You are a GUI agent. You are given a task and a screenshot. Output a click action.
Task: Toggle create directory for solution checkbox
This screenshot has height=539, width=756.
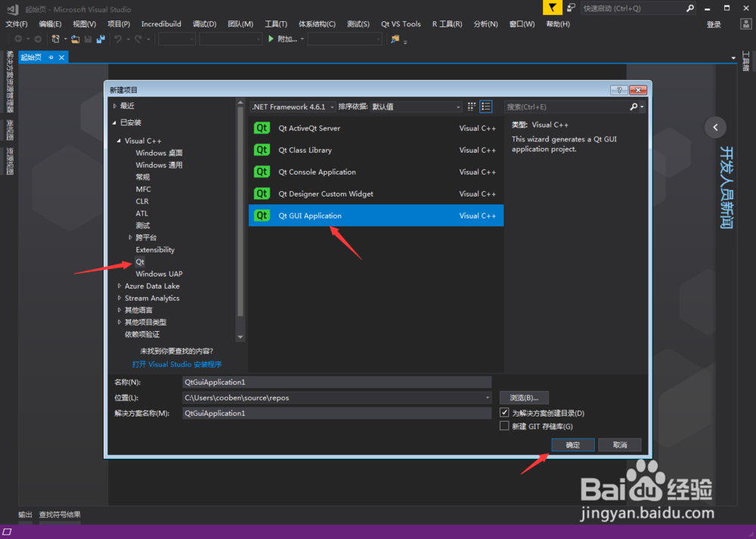coord(504,413)
